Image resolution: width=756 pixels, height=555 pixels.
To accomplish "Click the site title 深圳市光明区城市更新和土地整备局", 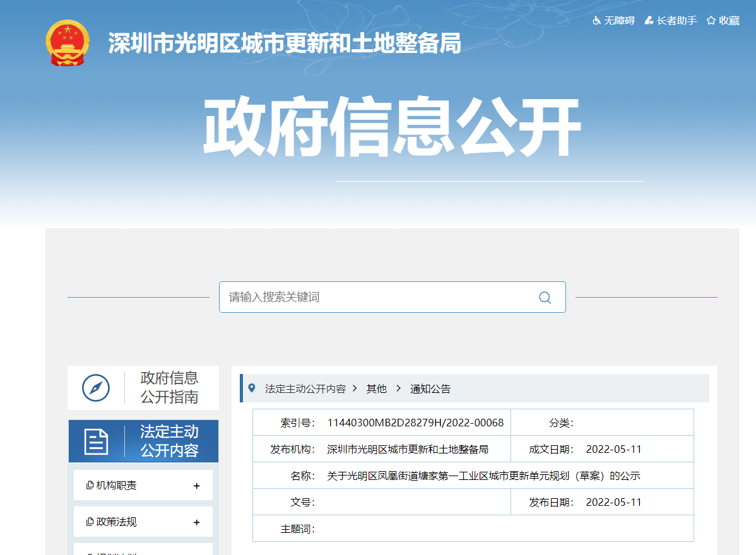I will pyautogui.click(x=285, y=43).
